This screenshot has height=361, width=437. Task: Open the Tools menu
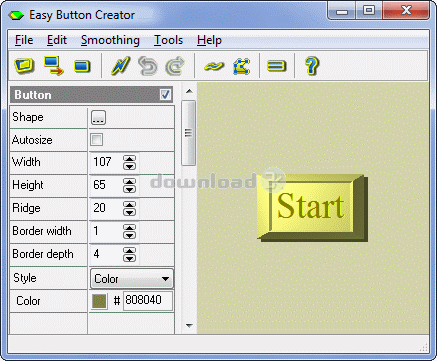tap(168, 40)
